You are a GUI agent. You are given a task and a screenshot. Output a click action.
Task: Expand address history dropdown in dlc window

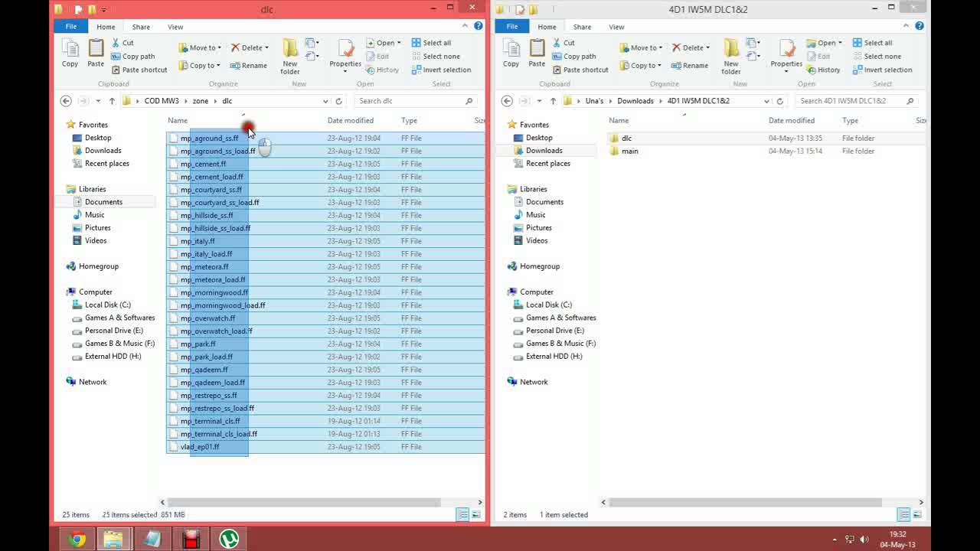coord(325,101)
